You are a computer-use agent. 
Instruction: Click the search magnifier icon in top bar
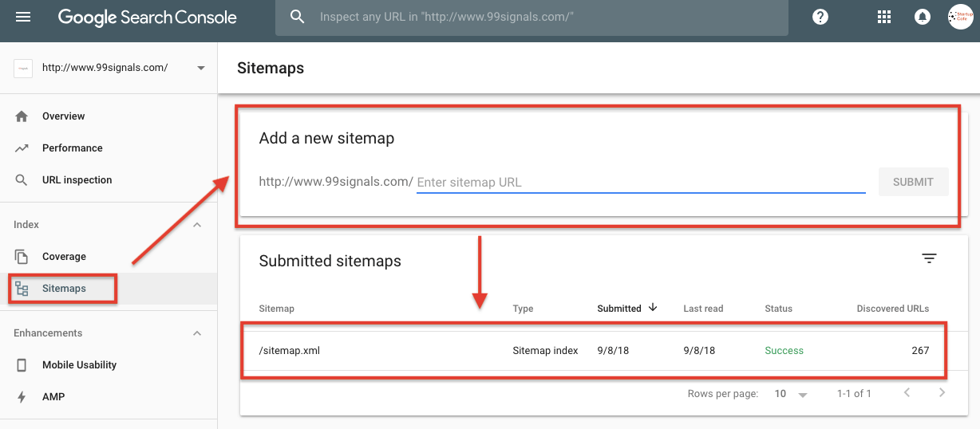298,17
